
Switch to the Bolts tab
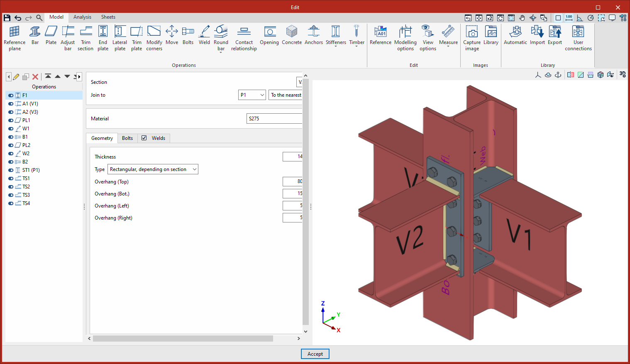tap(127, 138)
